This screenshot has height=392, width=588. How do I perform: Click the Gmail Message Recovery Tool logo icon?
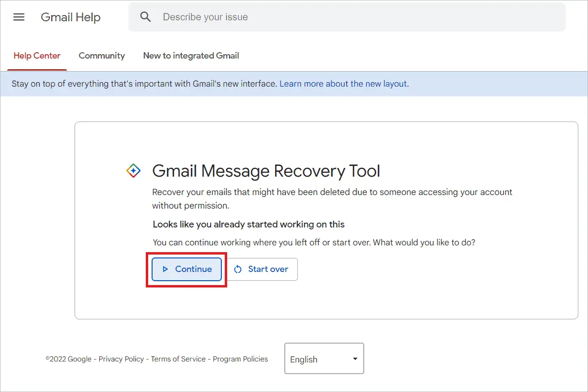133,170
